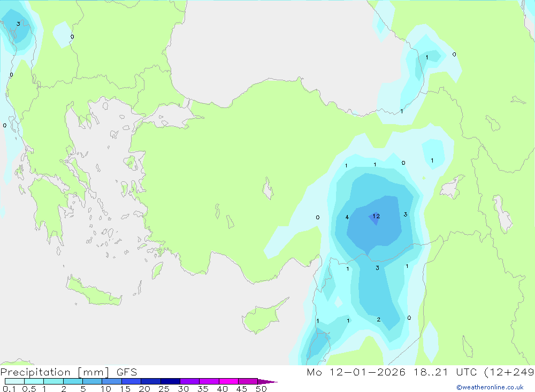This screenshot has width=535, height=392.
Task: Click the "18..21 UTC" time range text
Action: [445, 372]
